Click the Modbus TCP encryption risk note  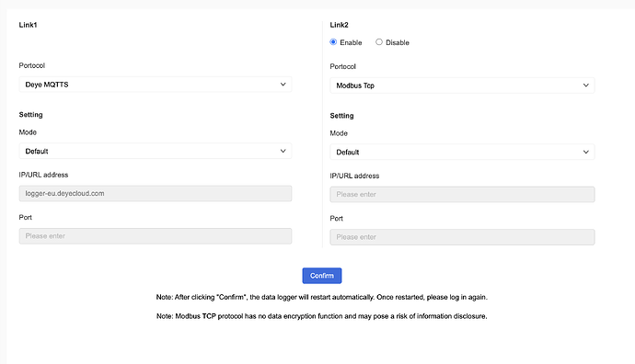[x=322, y=316]
